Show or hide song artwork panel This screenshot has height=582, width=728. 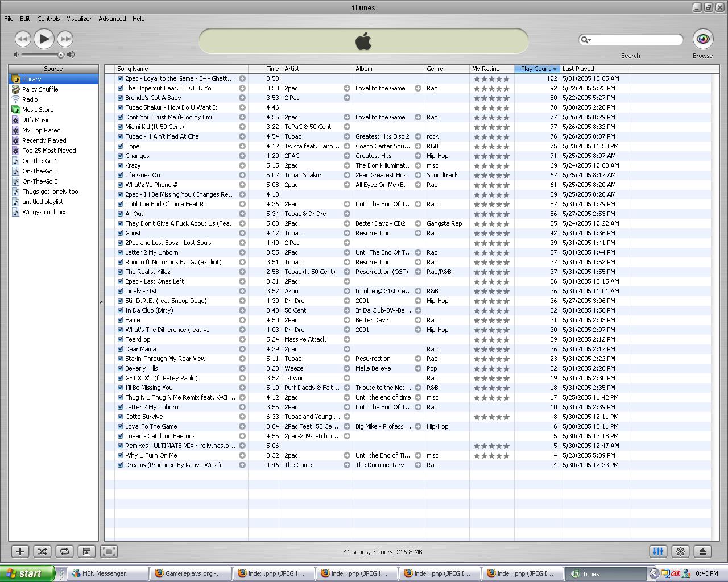[x=86, y=551]
